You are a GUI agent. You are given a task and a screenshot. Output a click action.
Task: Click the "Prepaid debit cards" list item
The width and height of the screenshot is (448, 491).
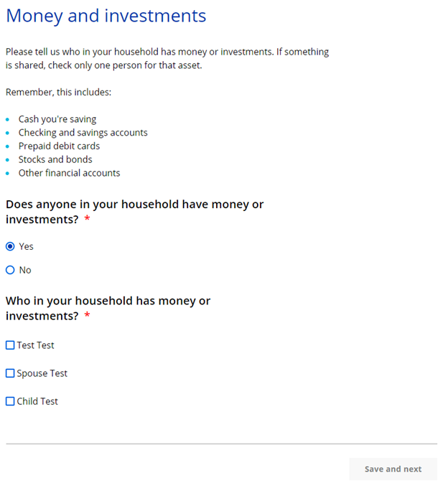[x=59, y=146]
